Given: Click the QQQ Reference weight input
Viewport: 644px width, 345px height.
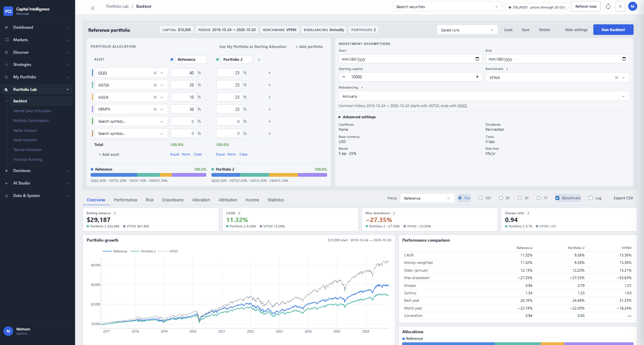Looking at the screenshot, I should click(183, 73).
